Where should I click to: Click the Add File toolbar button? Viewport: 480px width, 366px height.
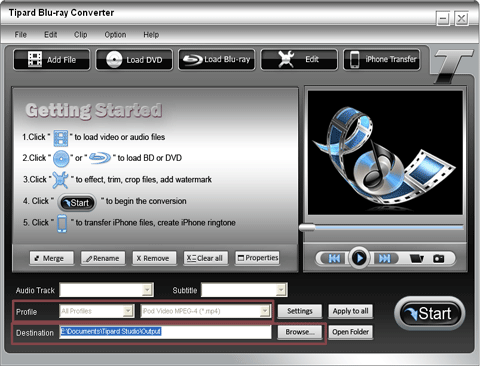coord(52,60)
